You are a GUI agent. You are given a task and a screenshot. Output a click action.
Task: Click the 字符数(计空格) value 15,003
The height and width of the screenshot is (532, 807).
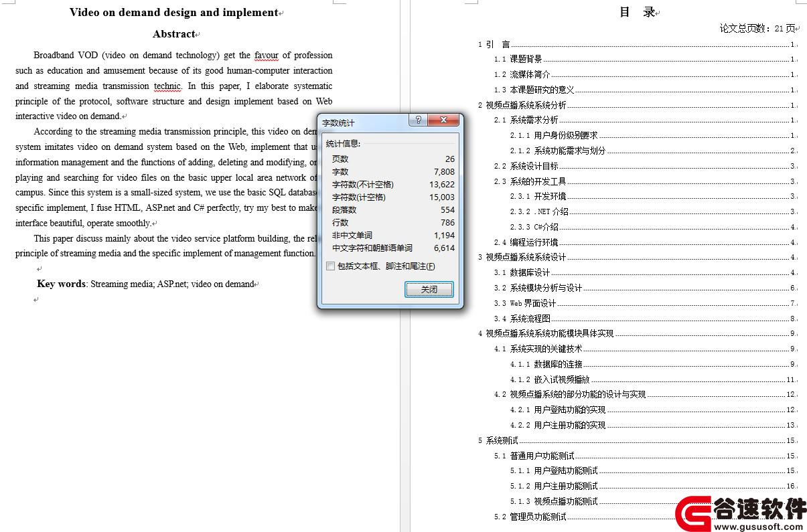click(442, 197)
